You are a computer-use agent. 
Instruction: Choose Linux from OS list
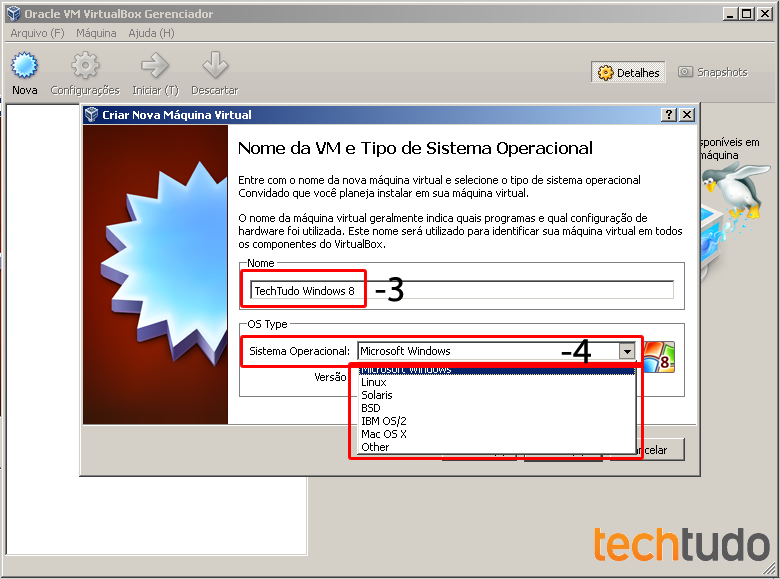tap(496, 382)
